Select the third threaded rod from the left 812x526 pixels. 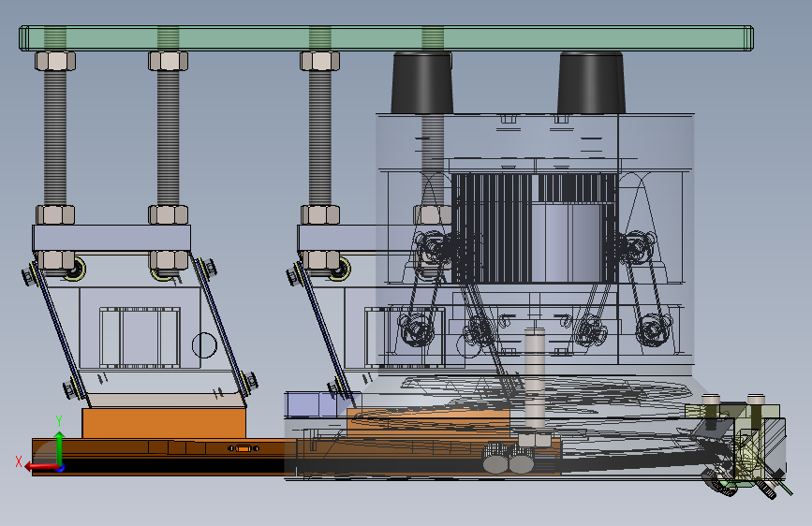(320, 138)
